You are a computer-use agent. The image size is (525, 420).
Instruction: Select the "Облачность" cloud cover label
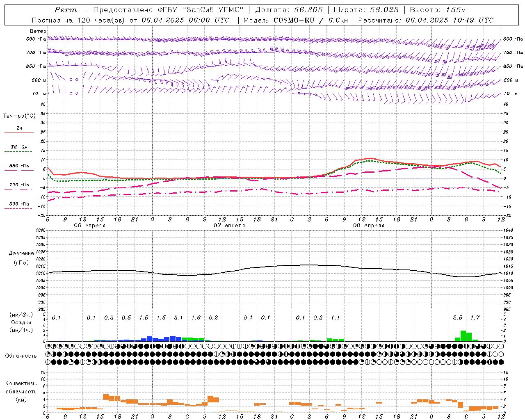(21, 356)
